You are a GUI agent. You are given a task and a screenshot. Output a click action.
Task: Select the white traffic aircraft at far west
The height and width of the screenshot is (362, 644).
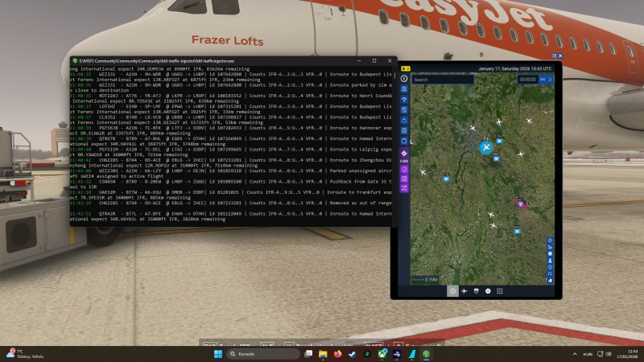click(423, 172)
